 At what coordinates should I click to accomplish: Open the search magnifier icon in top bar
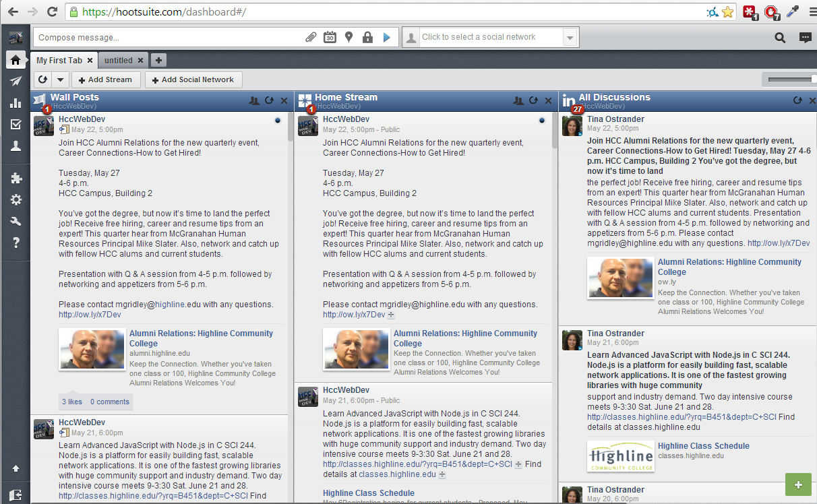click(x=780, y=38)
